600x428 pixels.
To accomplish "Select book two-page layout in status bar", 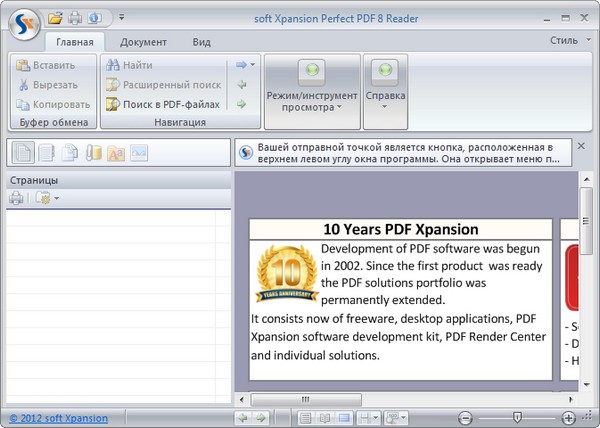I will pos(325,418).
